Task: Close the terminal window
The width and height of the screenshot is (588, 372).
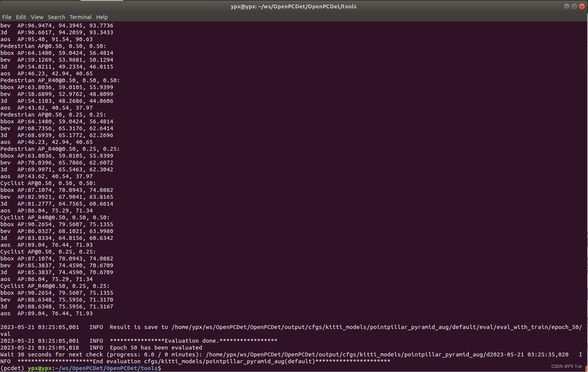Action: 582,6
